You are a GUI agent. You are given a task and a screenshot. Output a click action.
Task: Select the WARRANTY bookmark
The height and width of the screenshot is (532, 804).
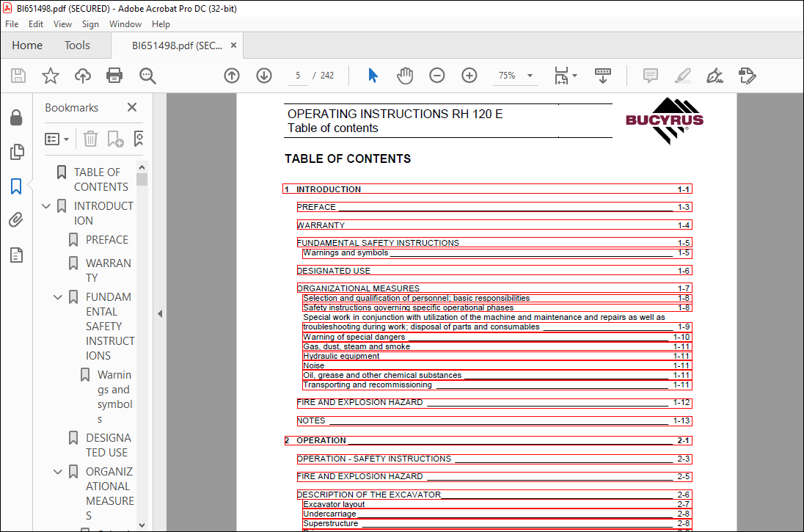point(108,270)
